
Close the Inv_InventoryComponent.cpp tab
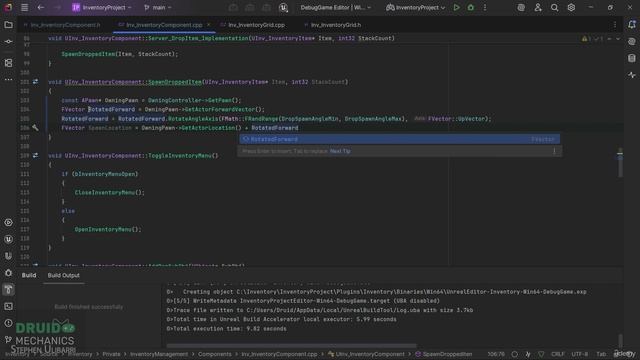(209, 25)
